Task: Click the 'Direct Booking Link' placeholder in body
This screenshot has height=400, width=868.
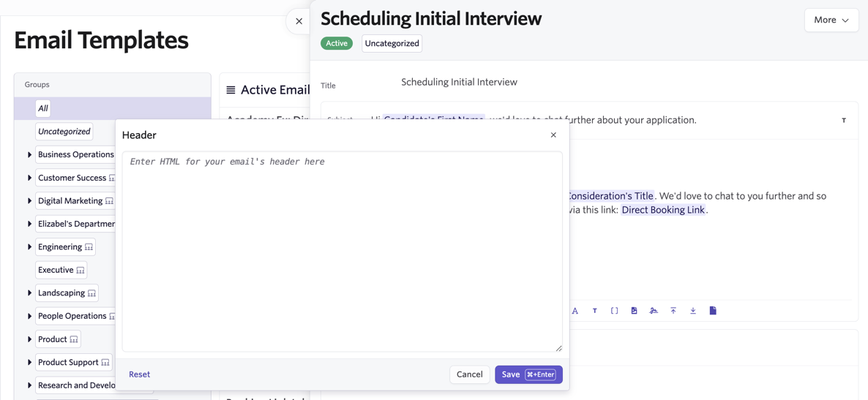Action: (x=664, y=210)
